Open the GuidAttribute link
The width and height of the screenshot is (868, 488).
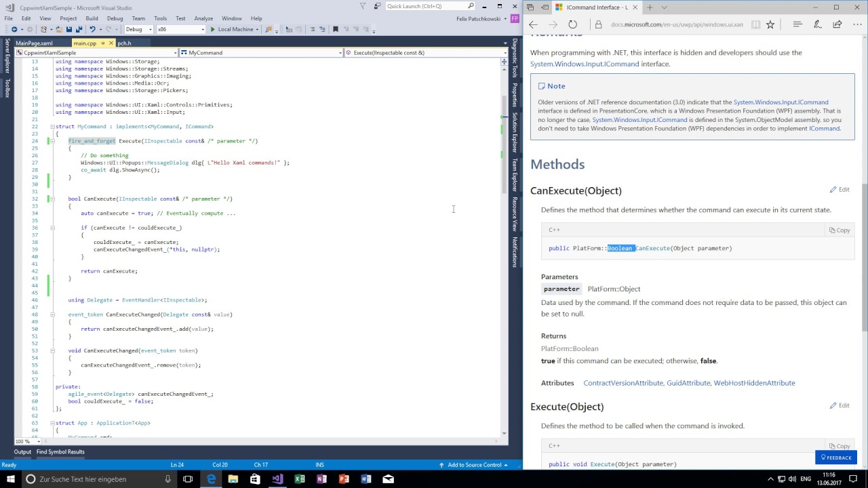(688, 383)
